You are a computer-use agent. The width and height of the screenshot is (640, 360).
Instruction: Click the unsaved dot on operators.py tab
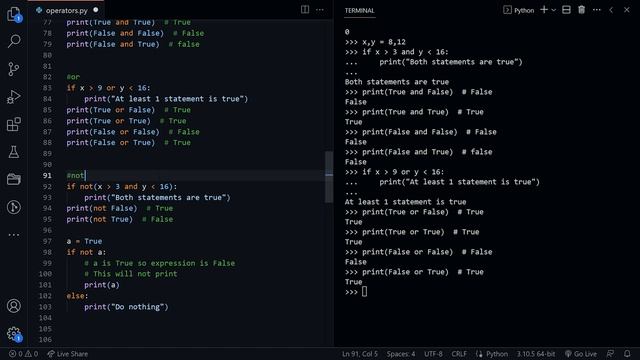[x=96, y=10]
